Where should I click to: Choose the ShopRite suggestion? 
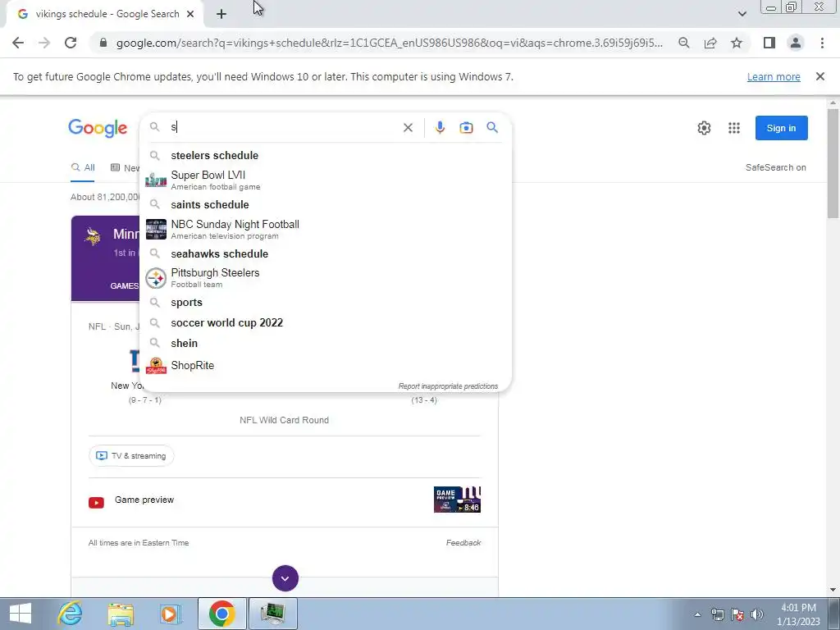[x=325, y=365]
